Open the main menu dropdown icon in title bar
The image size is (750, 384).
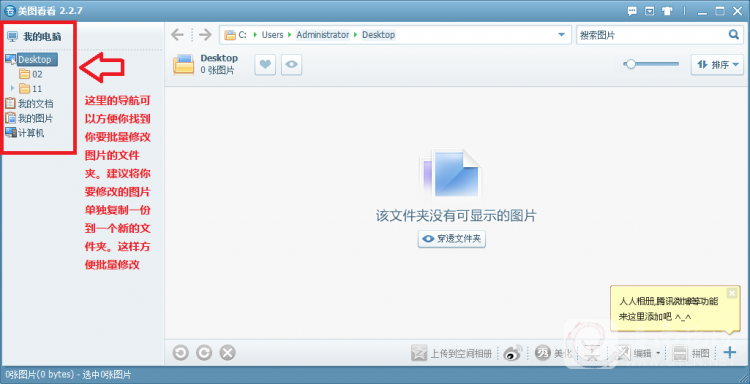pos(650,11)
